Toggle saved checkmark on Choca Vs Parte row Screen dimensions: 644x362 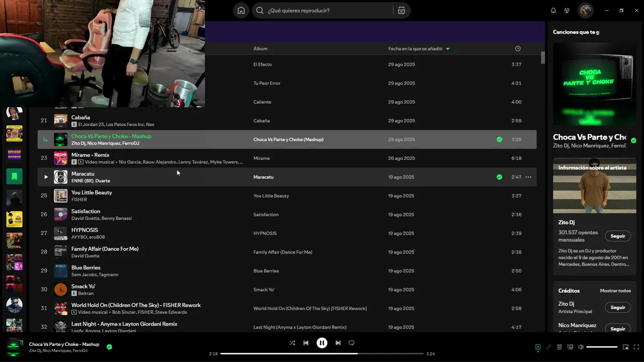pyautogui.click(x=499, y=139)
